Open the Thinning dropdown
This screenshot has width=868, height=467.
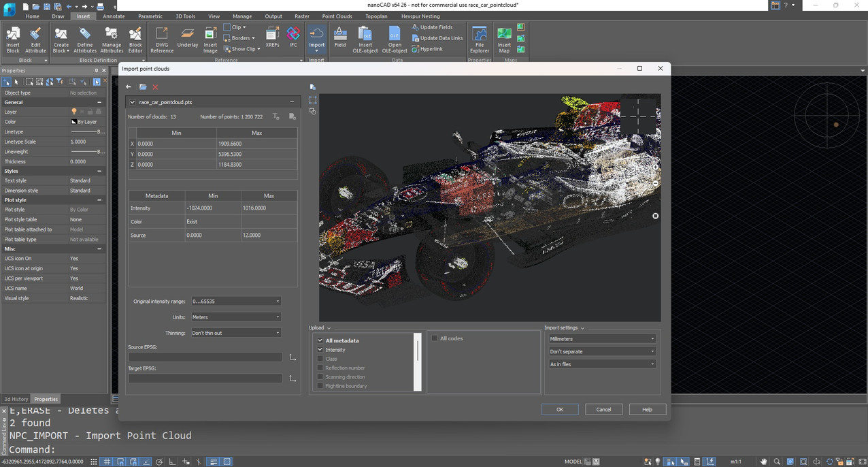click(235, 333)
